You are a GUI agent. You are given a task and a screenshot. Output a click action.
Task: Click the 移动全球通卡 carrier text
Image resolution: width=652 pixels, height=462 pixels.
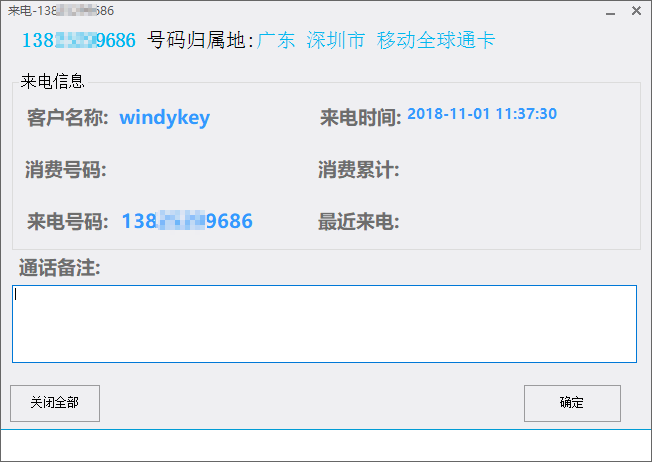[436, 40]
